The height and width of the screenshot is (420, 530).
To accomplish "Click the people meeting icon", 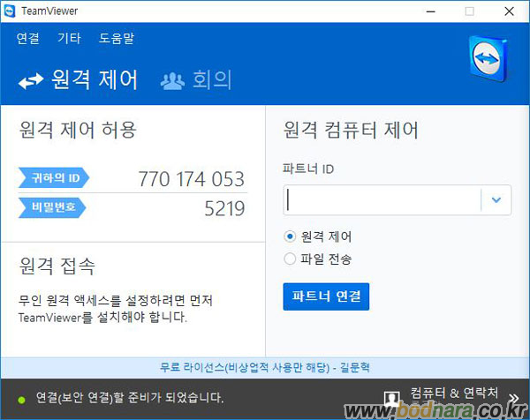I will (x=172, y=81).
